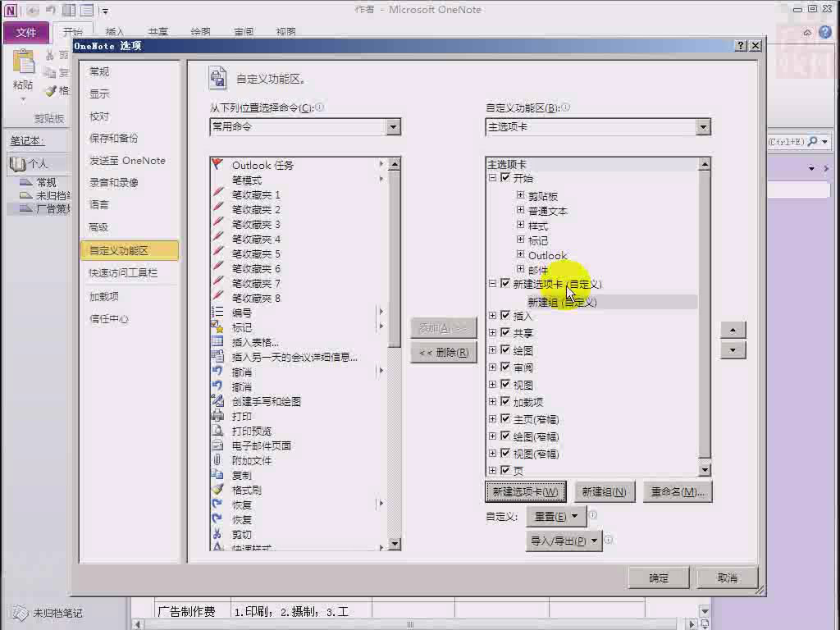Select the Outlook 任务 flag icon in command list

pos(217,164)
